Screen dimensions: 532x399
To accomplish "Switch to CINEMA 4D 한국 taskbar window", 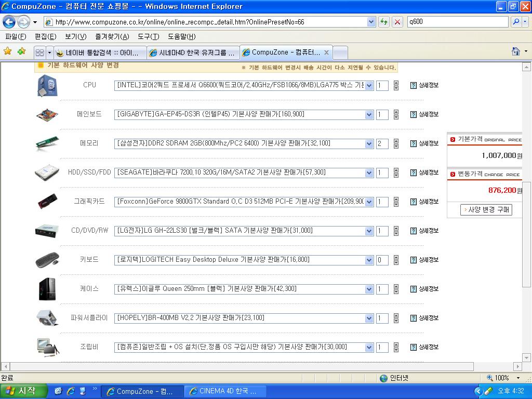I will 225,391.
